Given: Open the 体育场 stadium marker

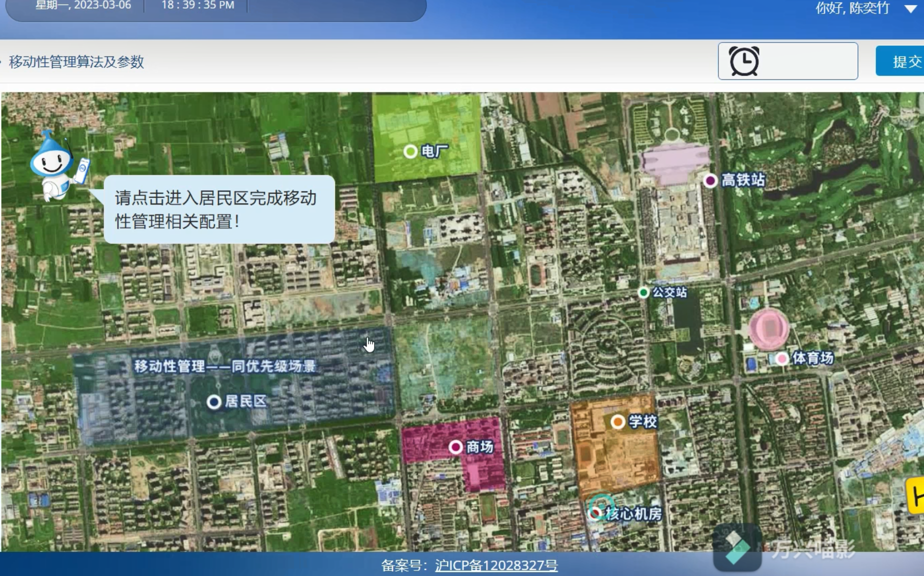Looking at the screenshot, I should (781, 358).
